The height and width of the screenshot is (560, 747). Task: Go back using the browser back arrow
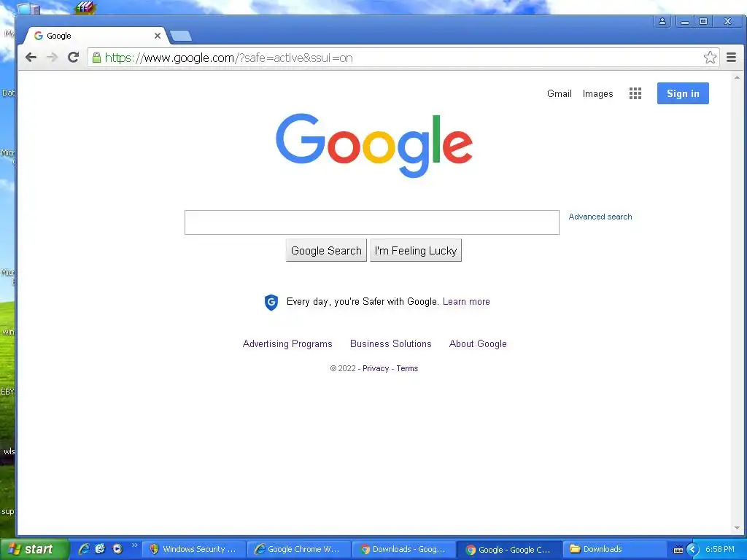(31, 58)
